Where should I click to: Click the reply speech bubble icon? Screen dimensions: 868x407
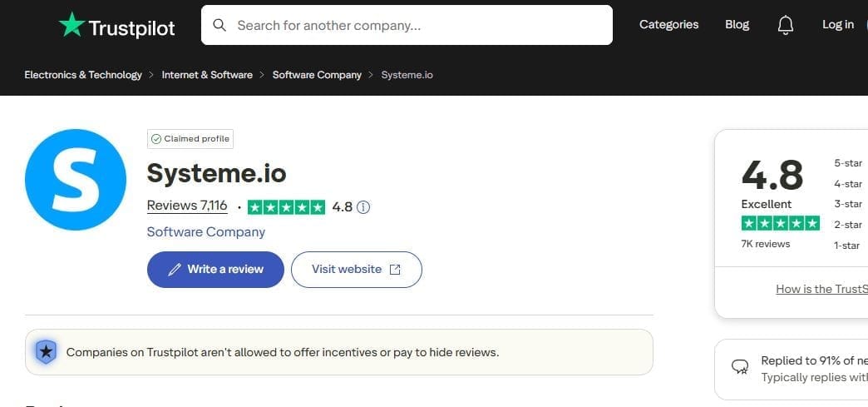point(739,366)
